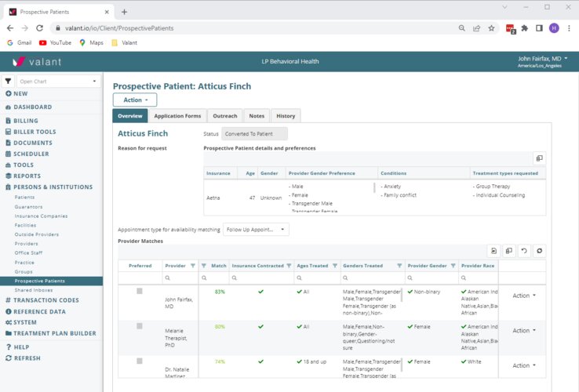The height and width of the screenshot is (392, 579).
Task: Click the filter icon on Provider column header
Action: (x=194, y=266)
